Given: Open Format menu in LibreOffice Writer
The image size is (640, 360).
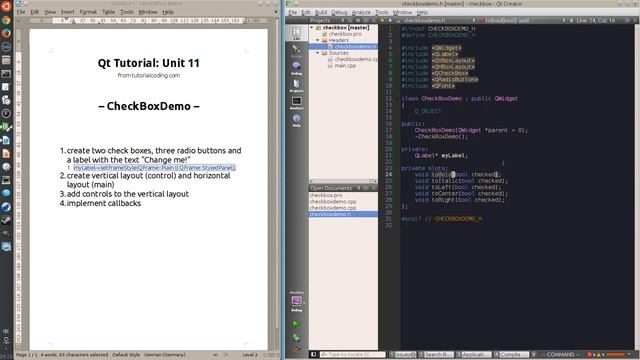Looking at the screenshot, I should point(88,12).
